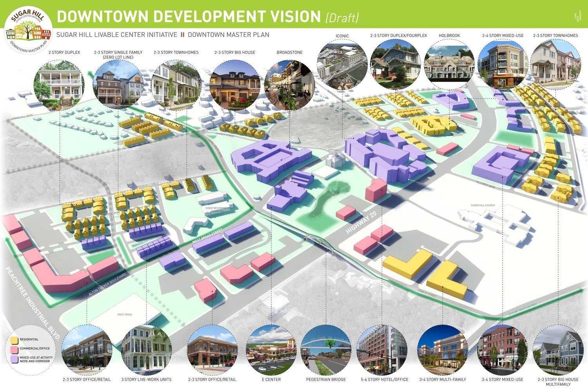The height and width of the screenshot is (392, 588).
Task: Open the 2-3 Story Big House Multifamily photo
Action: coord(558,350)
